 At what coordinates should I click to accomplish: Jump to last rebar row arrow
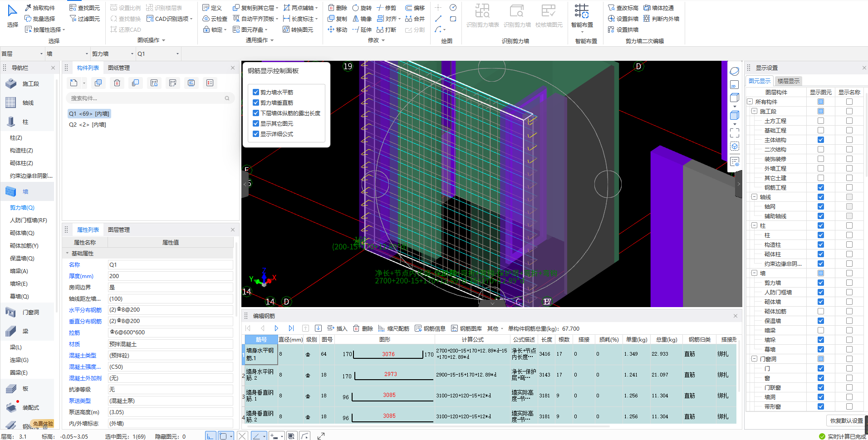pos(291,328)
